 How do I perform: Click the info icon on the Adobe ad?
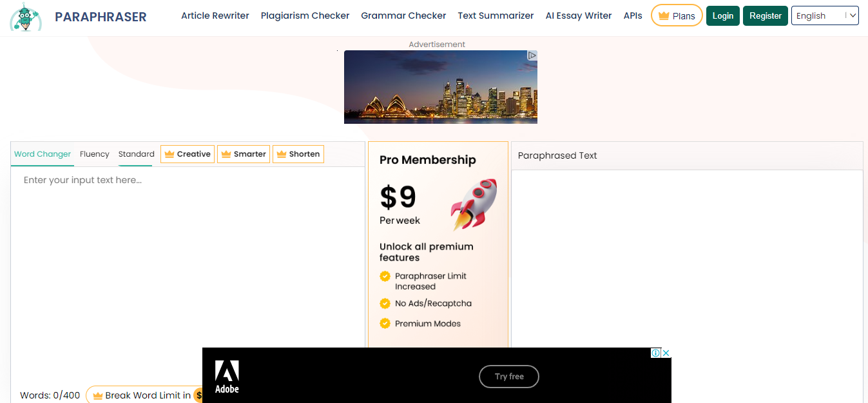point(656,353)
